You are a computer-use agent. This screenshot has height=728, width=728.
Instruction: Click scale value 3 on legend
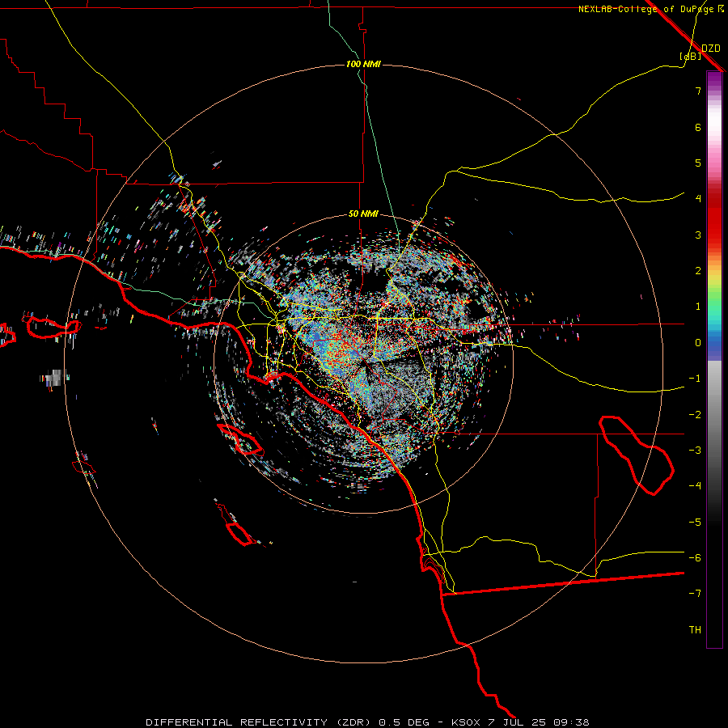click(698, 235)
